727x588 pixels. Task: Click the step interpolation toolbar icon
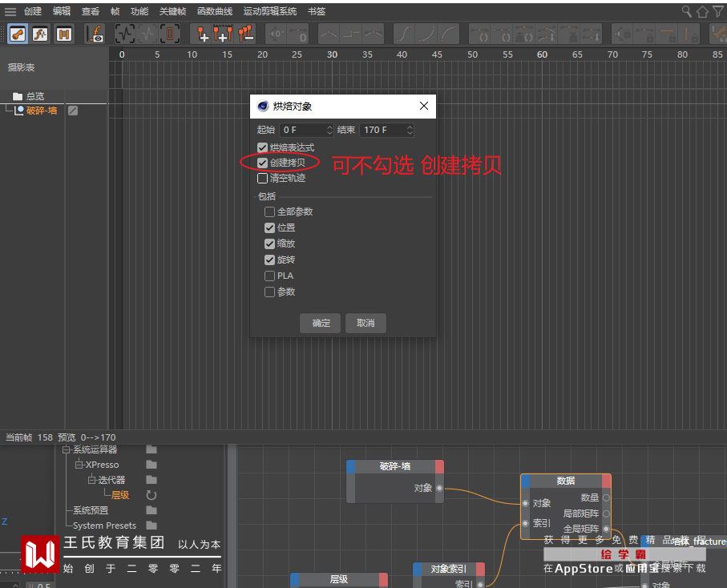coord(351,34)
